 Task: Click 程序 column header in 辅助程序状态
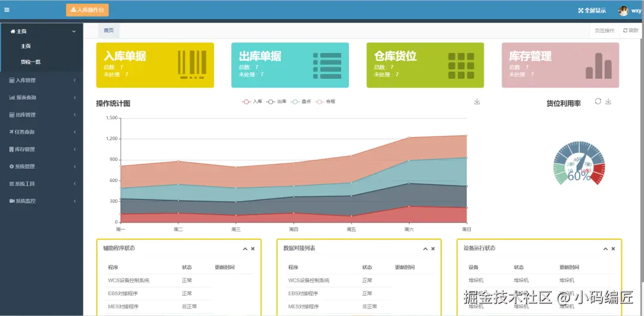(x=113, y=267)
